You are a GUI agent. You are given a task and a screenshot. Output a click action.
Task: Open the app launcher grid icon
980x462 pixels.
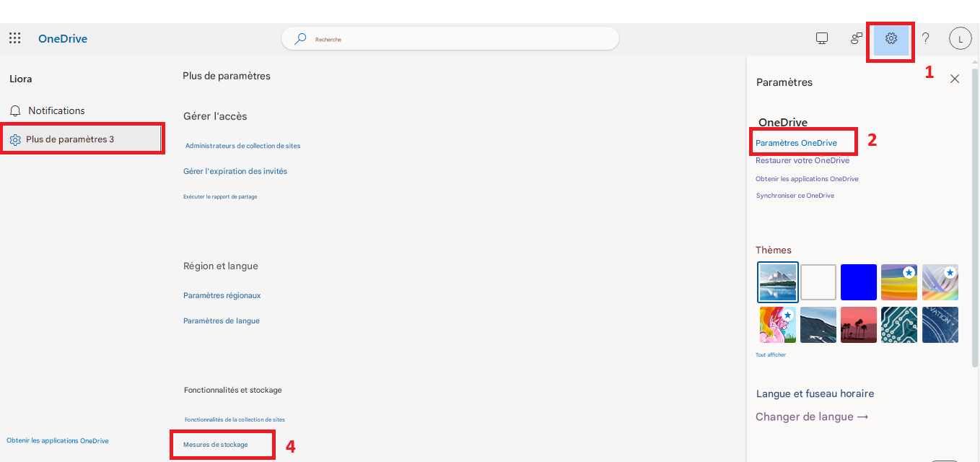click(x=14, y=38)
